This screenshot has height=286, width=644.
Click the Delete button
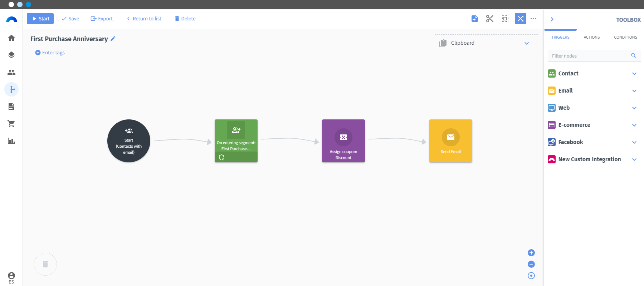pyautogui.click(x=185, y=19)
